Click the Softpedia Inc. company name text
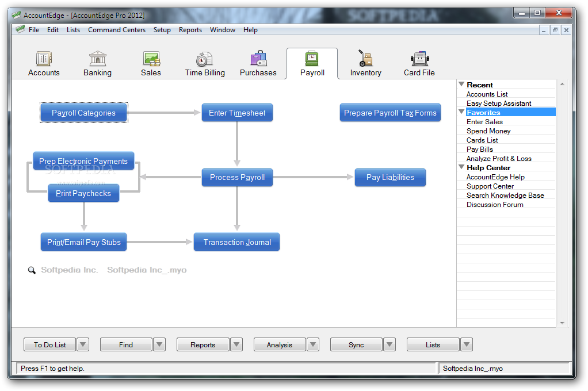588x391 pixels. coord(69,270)
